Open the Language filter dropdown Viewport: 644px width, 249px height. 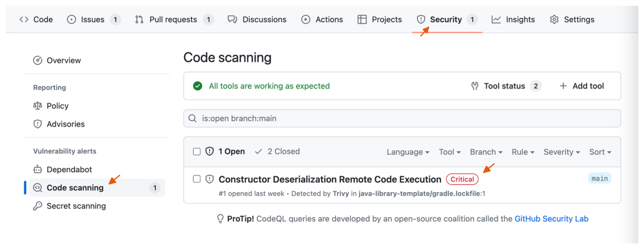coord(408,152)
